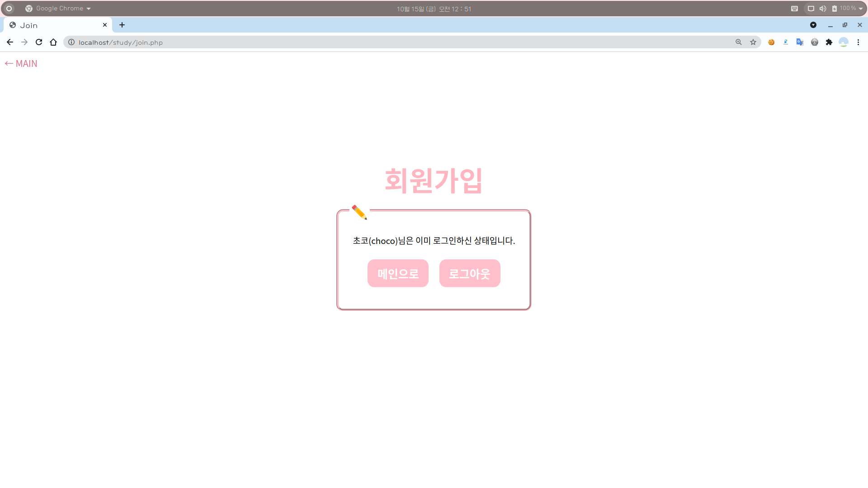Open the Extensions puzzle-piece menu
This screenshot has width=868, height=488.
tap(829, 42)
